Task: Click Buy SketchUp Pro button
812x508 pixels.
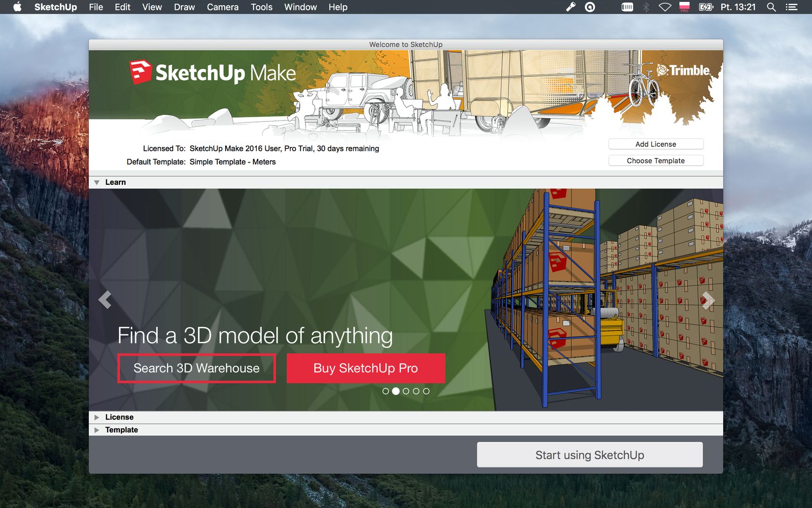Action: click(x=365, y=368)
